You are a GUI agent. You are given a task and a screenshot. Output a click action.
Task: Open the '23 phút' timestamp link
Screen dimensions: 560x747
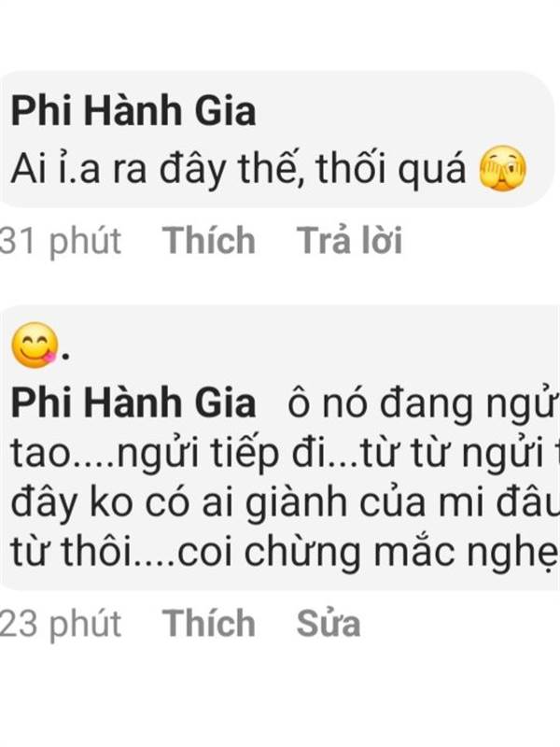coord(61,624)
